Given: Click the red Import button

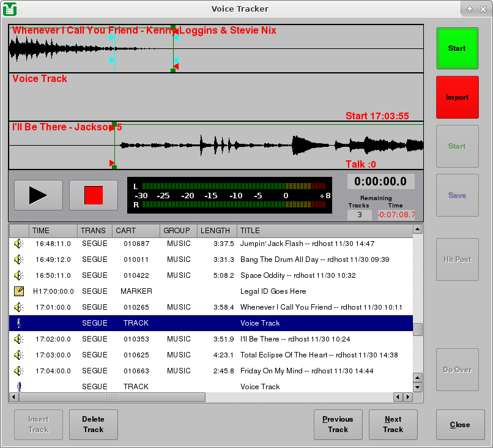Looking at the screenshot, I should [457, 97].
